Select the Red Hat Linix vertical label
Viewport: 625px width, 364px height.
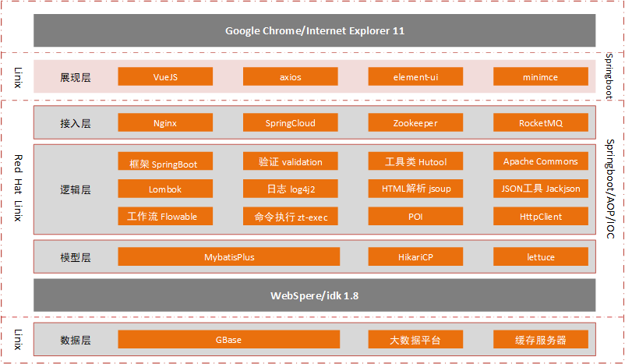pyautogui.click(x=18, y=188)
